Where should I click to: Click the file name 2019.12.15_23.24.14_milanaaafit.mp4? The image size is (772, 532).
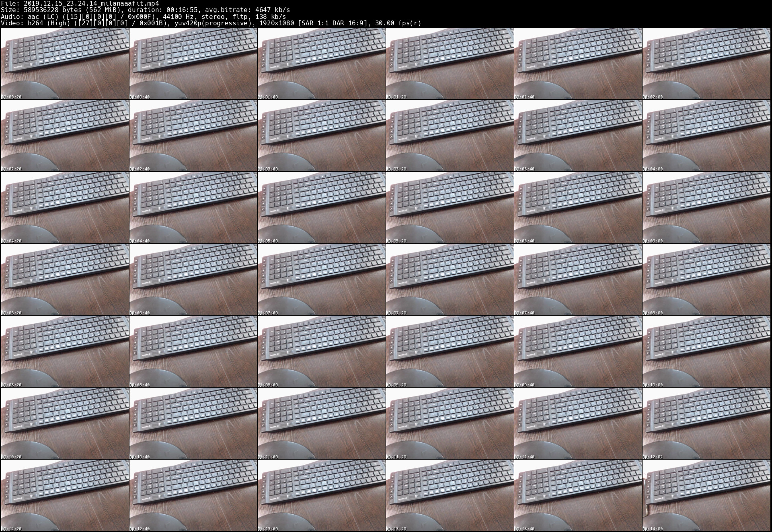tap(91, 3)
